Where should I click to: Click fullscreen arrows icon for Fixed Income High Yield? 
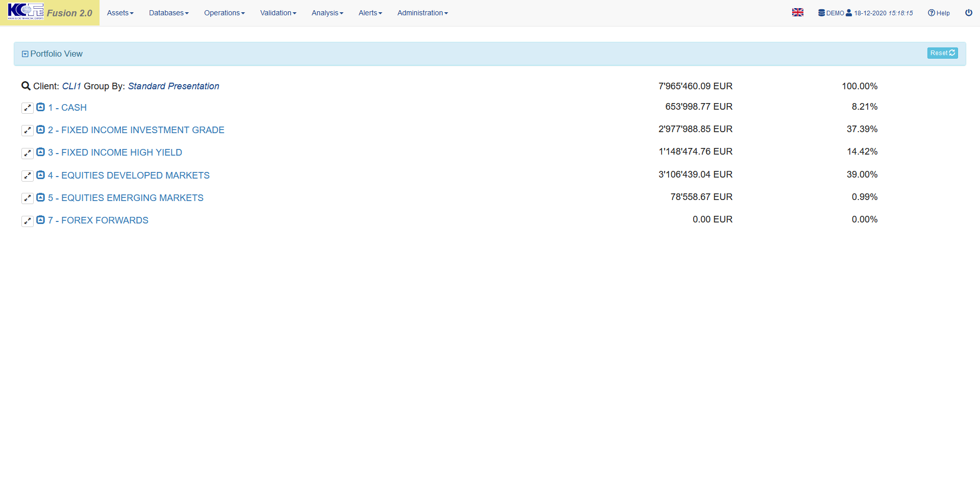(x=28, y=153)
